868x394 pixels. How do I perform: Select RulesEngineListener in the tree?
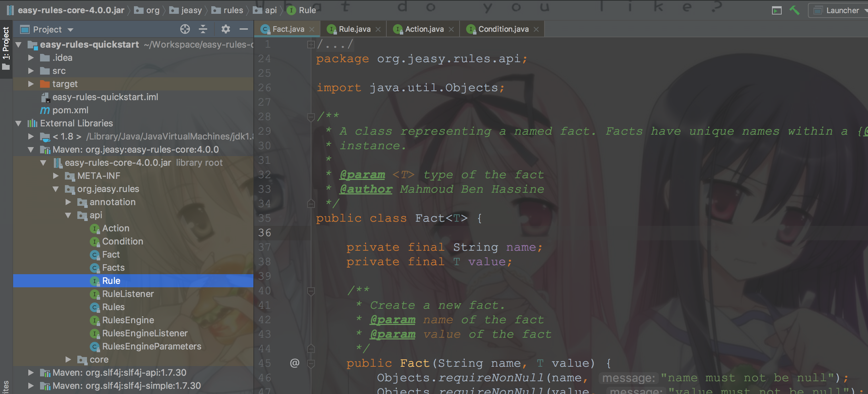click(133, 333)
